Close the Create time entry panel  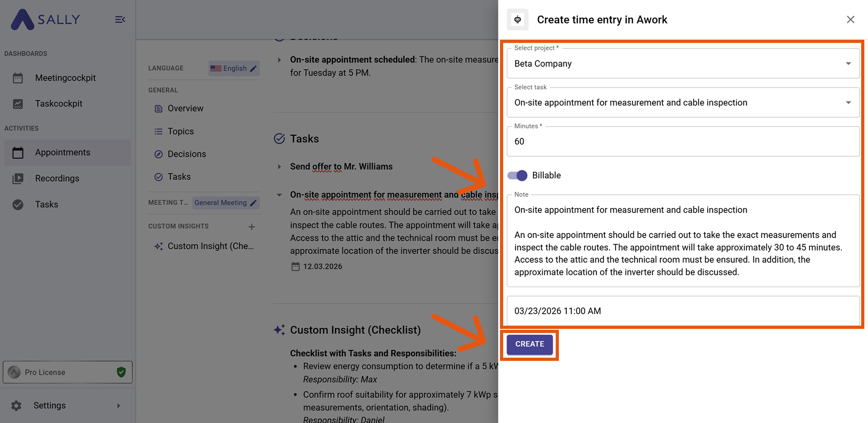click(850, 20)
